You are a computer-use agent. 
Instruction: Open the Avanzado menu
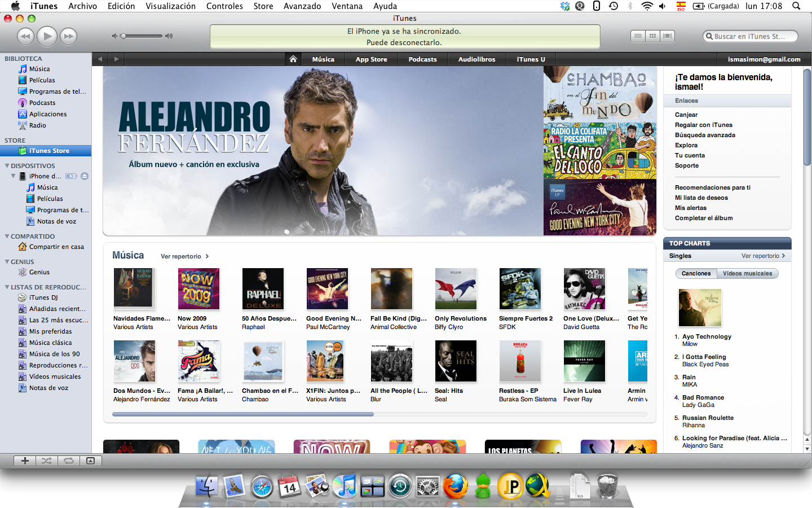click(x=302, y=6)
